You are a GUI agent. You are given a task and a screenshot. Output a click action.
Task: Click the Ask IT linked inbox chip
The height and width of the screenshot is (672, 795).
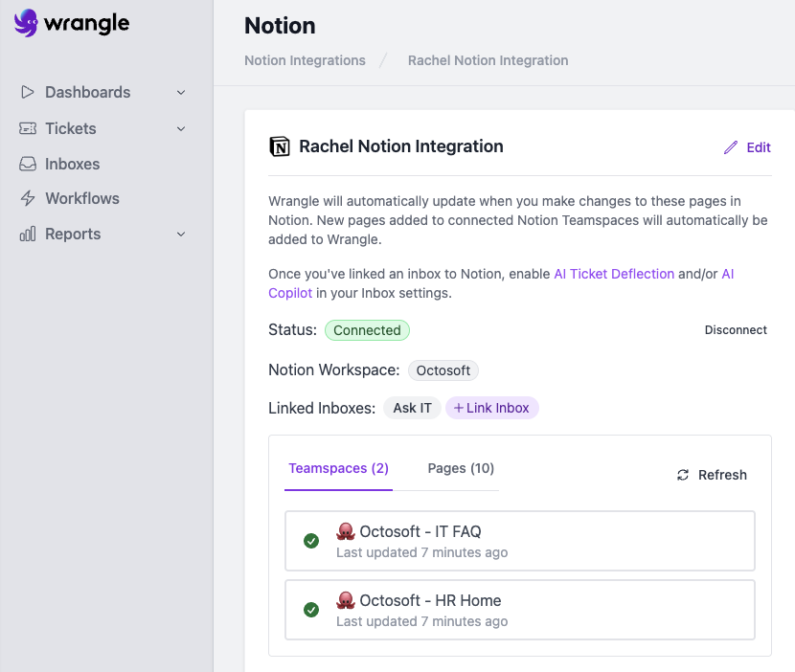[x=412, y=408]
